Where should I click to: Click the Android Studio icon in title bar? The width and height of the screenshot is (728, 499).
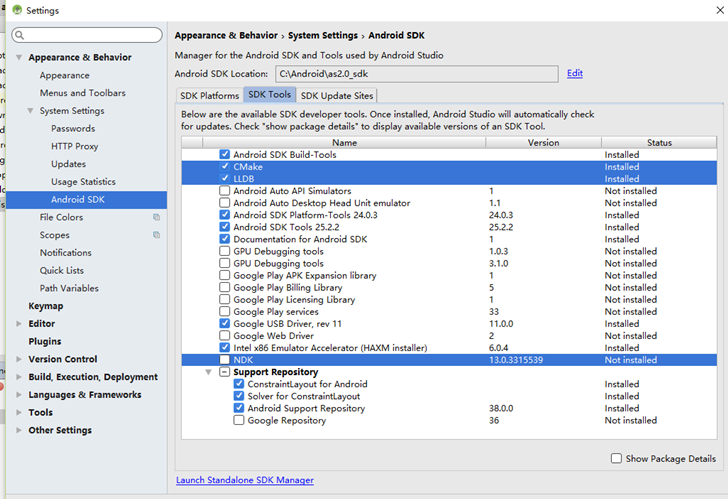tap(17, 10)
